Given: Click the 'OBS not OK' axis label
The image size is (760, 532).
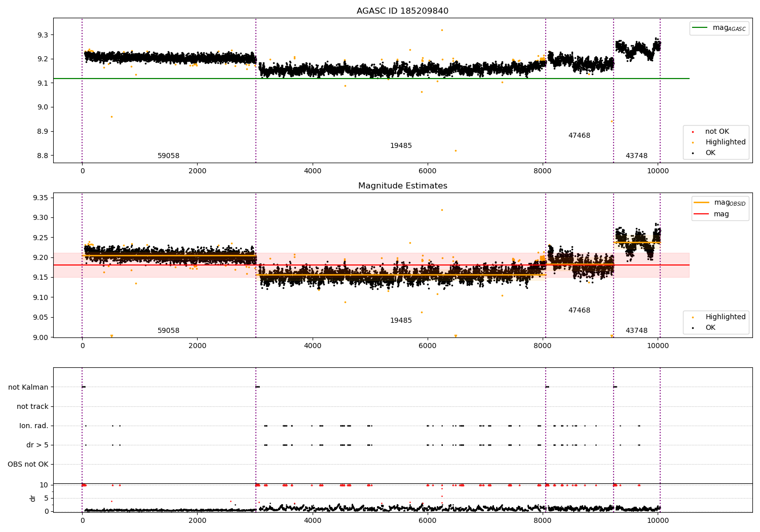Looking at the screenshot, I should 28,464.
